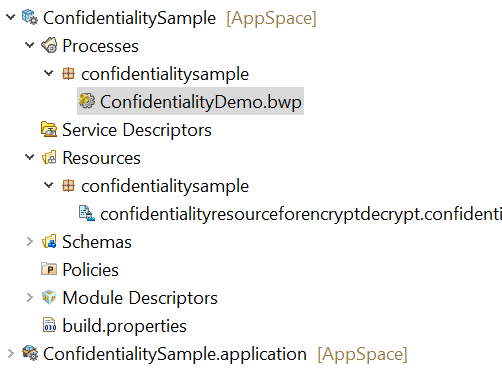Collapse the Resources folder chevron

click(30, 157)
